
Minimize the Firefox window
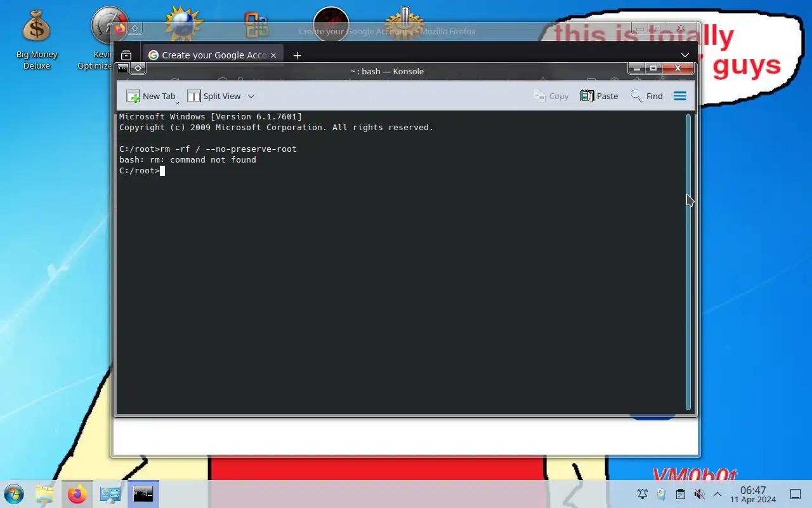[x=640, y=28]
